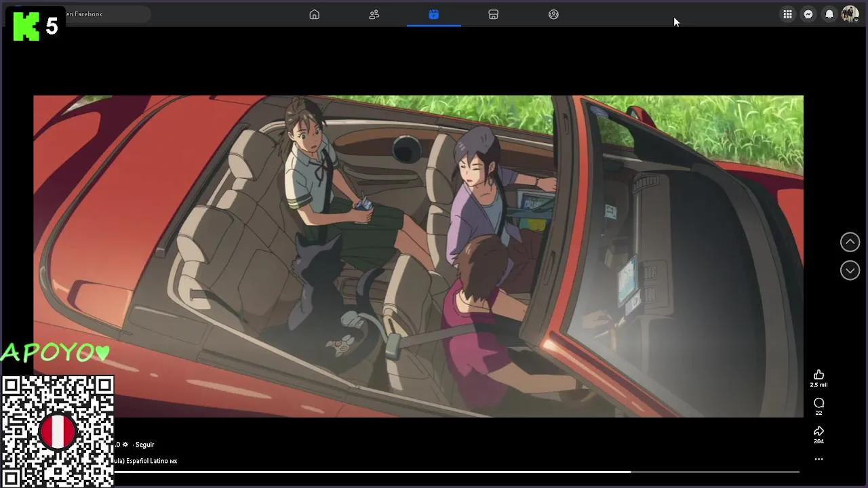
Task: Select the active Reels video tab
Action: tap(434, 14)
